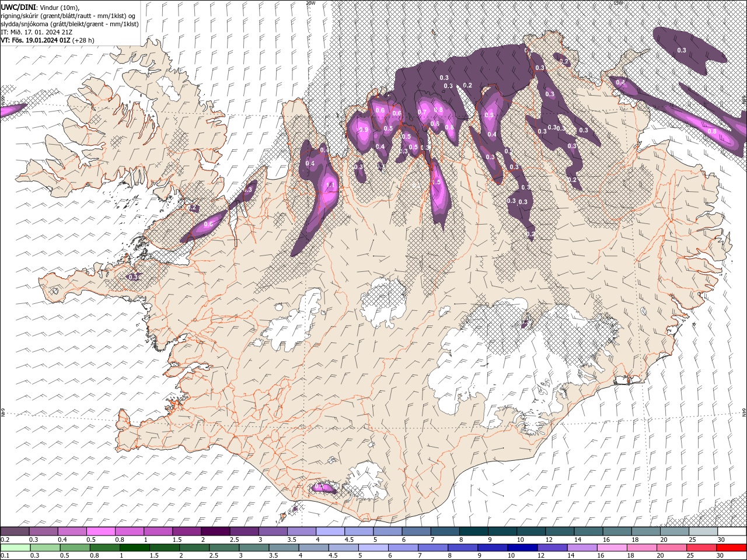Screen dimensions: 747x560
Task: Click the violet 12 swatch in lower legend row
Action: 553,548
